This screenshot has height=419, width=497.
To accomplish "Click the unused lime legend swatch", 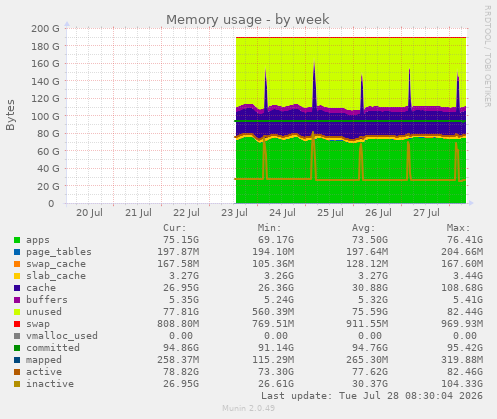I will point(17,312).
